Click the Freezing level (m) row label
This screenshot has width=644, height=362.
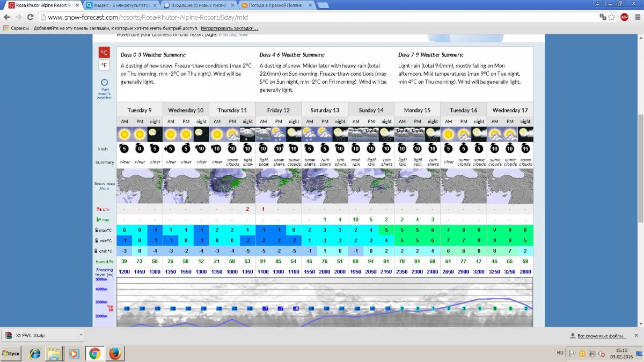pos(105,272)
